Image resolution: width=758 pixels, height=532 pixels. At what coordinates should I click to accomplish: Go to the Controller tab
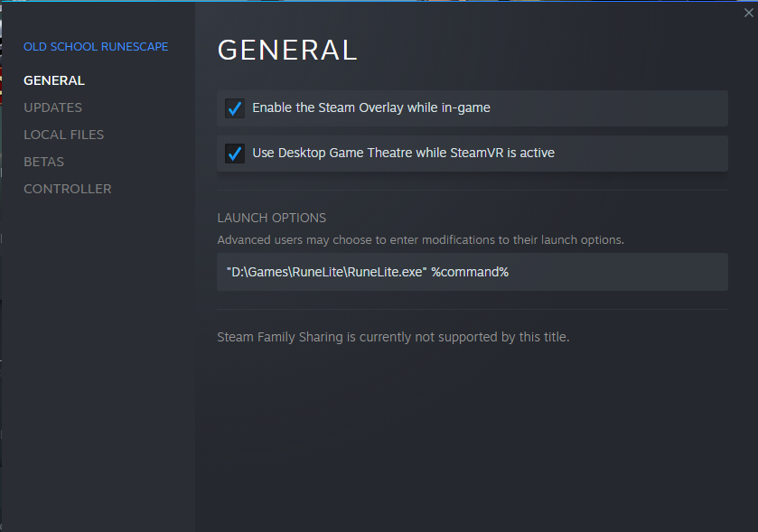tap(68, 189)
